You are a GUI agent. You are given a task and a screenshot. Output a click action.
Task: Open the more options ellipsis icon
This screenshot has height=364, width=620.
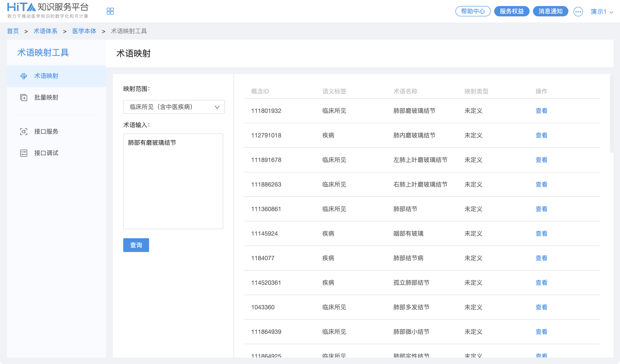point(578,12)
